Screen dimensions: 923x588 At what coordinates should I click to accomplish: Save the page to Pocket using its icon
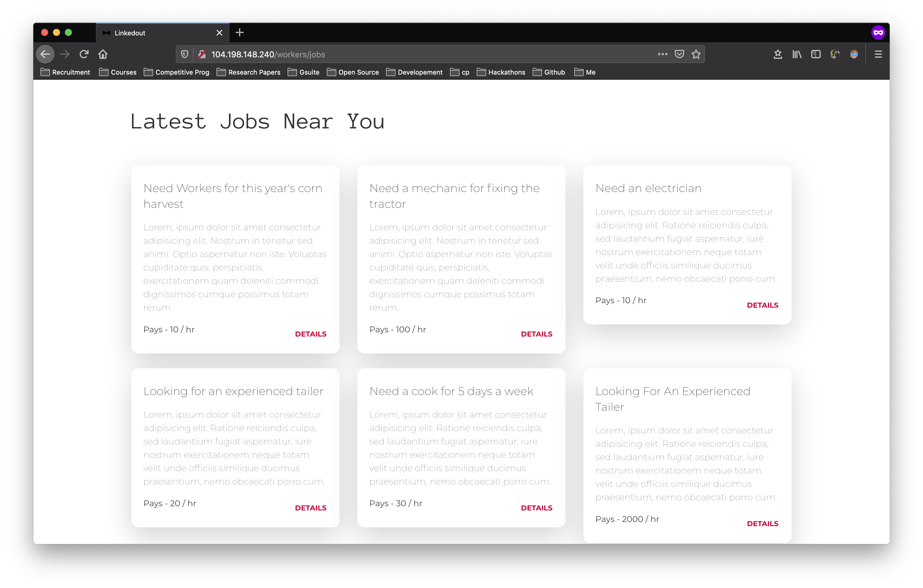[679, 54]
